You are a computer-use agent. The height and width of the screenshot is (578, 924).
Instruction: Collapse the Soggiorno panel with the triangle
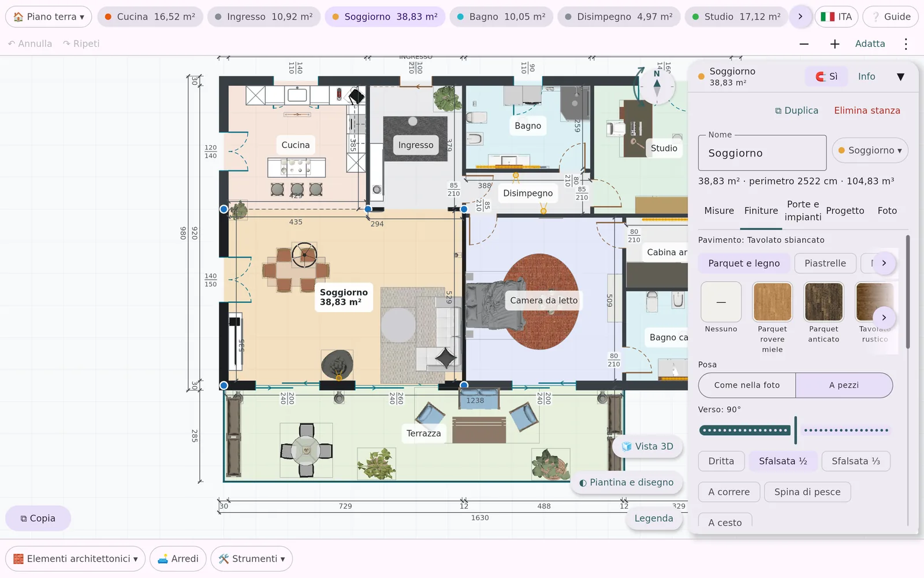point(900,76)
